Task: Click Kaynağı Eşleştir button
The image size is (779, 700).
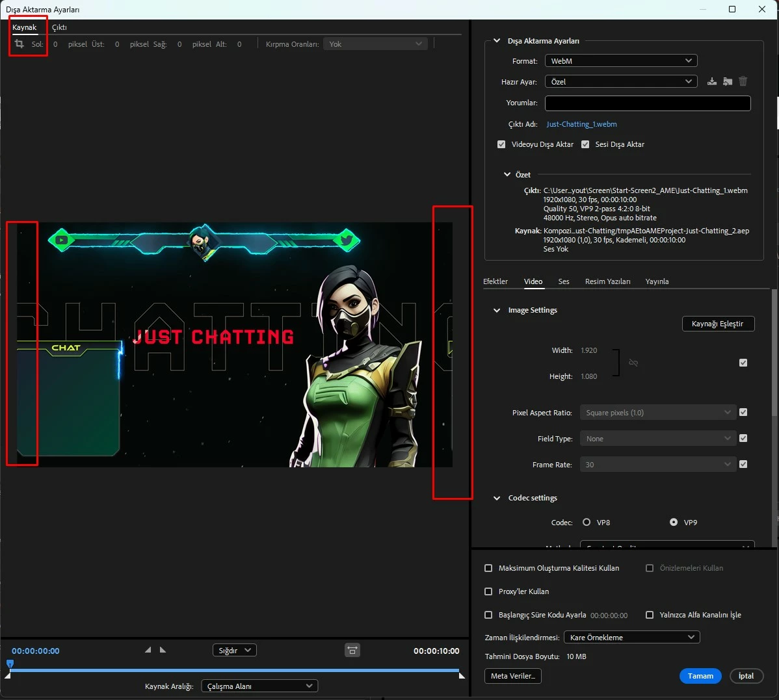Action: pyautogui.click(x=719, y=324)
